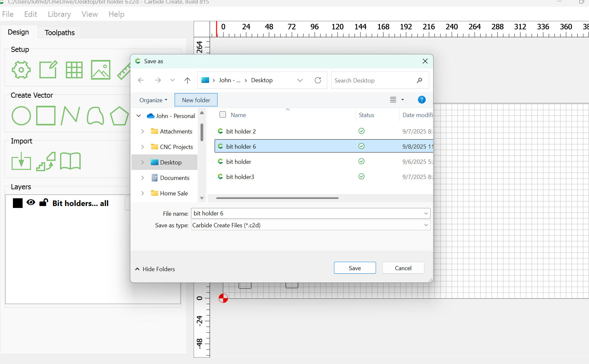Check the select-all checkbox beside Name
Screen dimensions: 589x364
[x=223, y=115]
